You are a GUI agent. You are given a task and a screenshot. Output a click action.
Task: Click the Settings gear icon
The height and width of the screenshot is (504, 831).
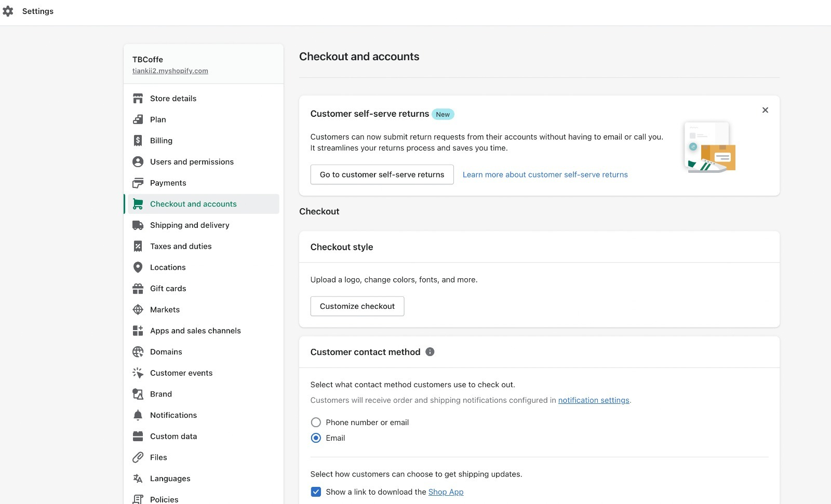8,11
